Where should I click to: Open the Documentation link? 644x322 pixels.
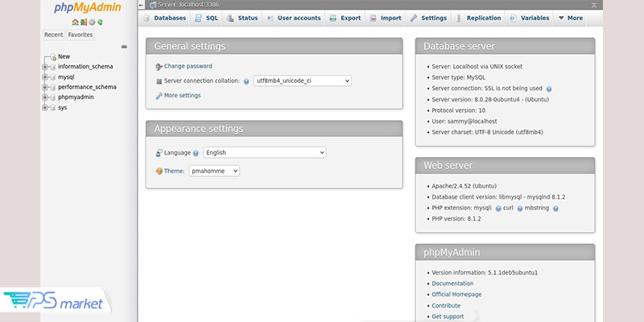click(x=452, y=283)
